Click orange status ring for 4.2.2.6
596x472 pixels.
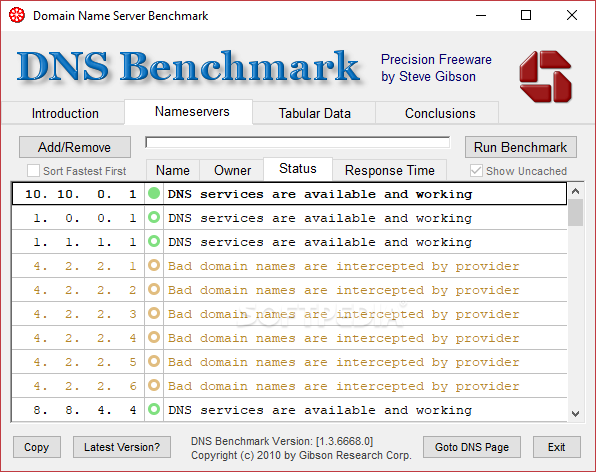(x=154, y=385)
